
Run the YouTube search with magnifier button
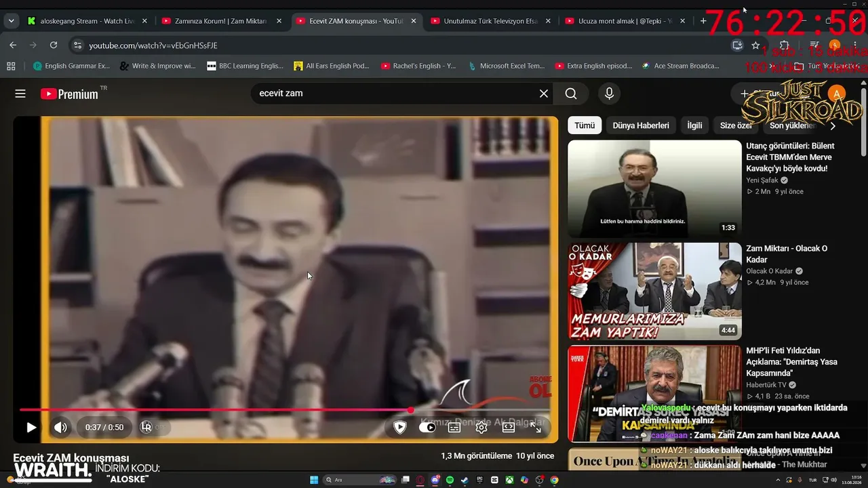click(x=571, y=94)
